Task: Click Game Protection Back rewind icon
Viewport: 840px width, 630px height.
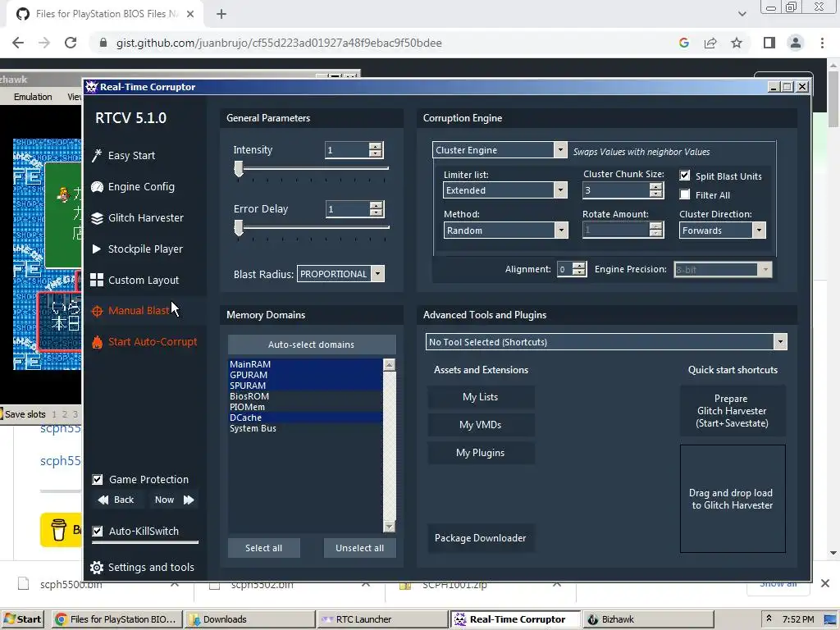Action: coord(103,500)
